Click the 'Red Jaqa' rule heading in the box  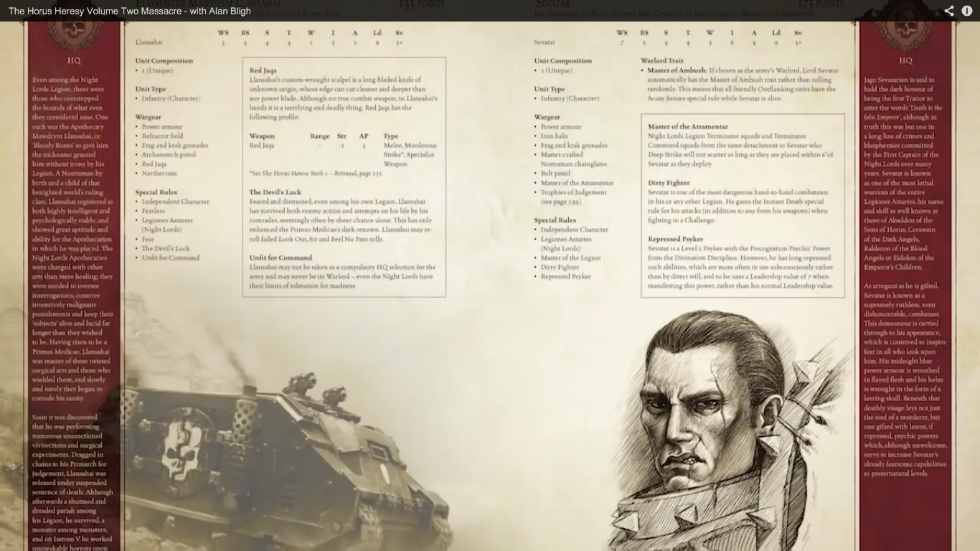tap(263, 70)
